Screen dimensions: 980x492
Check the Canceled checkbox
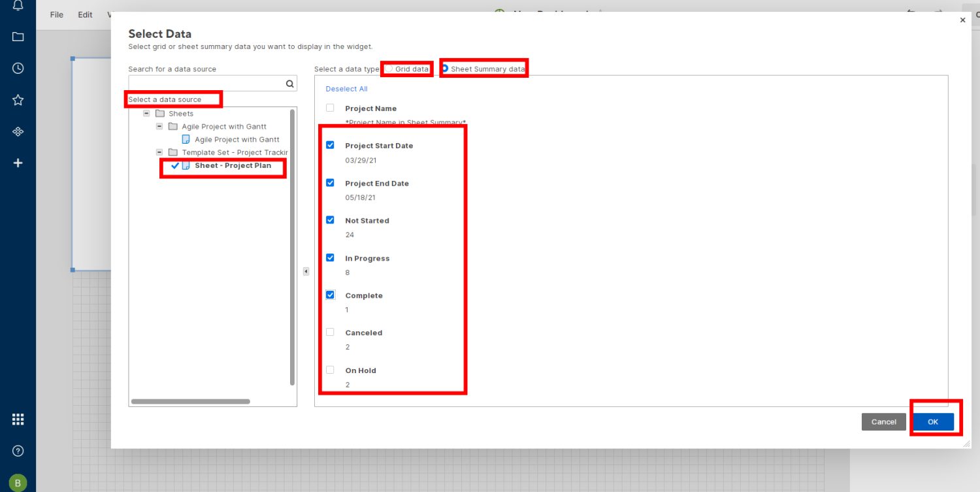(330, 332)
